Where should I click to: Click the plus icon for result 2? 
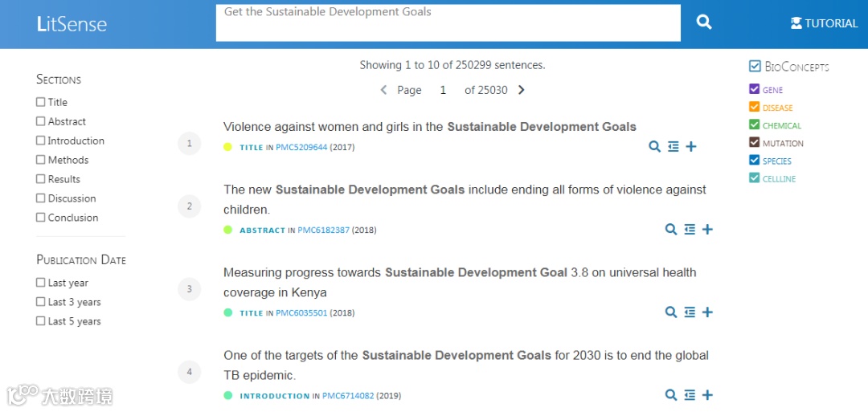pos(707,230)
